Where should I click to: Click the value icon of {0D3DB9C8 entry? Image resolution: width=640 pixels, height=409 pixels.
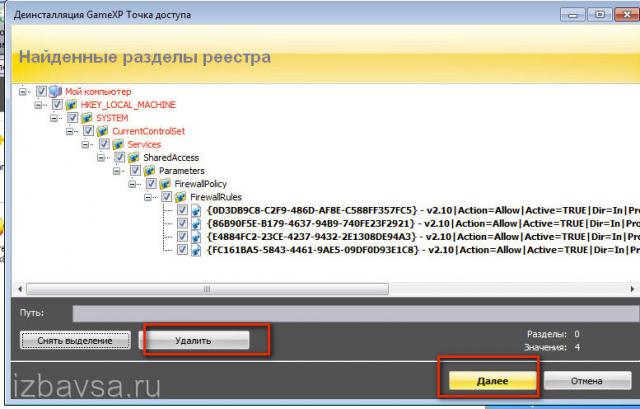click(196, 211)
